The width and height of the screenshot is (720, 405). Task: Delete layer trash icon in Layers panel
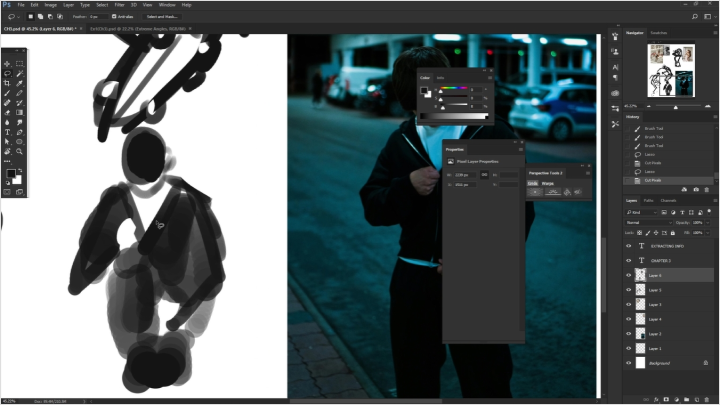pyautogui.click(x=707, y=399)
